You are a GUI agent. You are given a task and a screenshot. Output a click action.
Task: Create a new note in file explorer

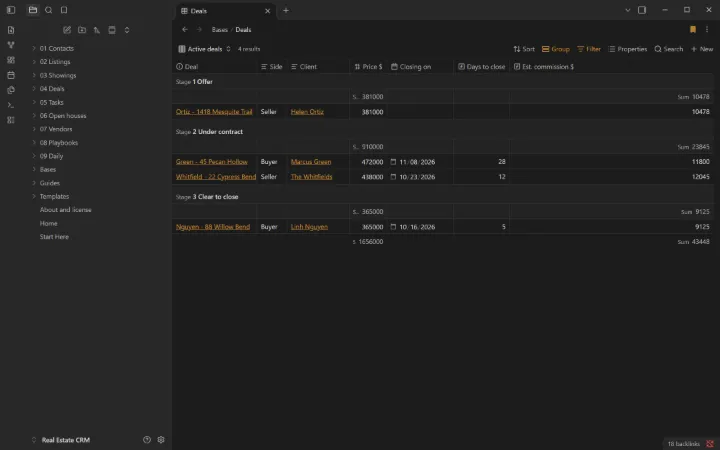point(67,30)
